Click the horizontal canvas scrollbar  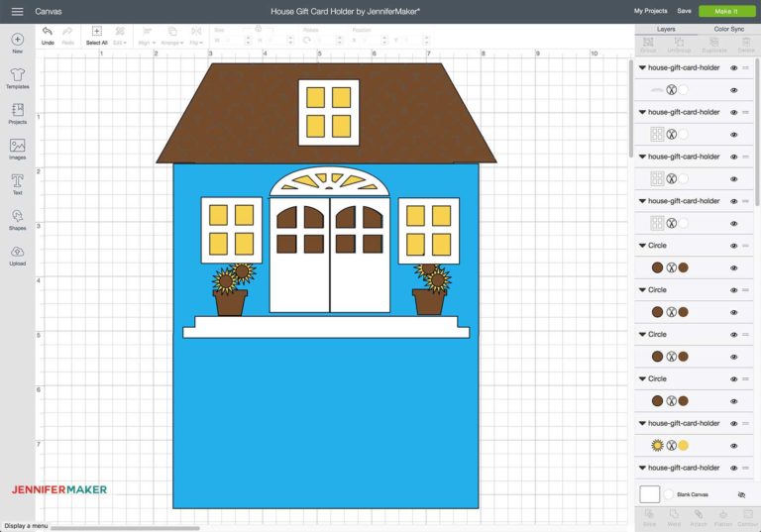tap(125, 528)
